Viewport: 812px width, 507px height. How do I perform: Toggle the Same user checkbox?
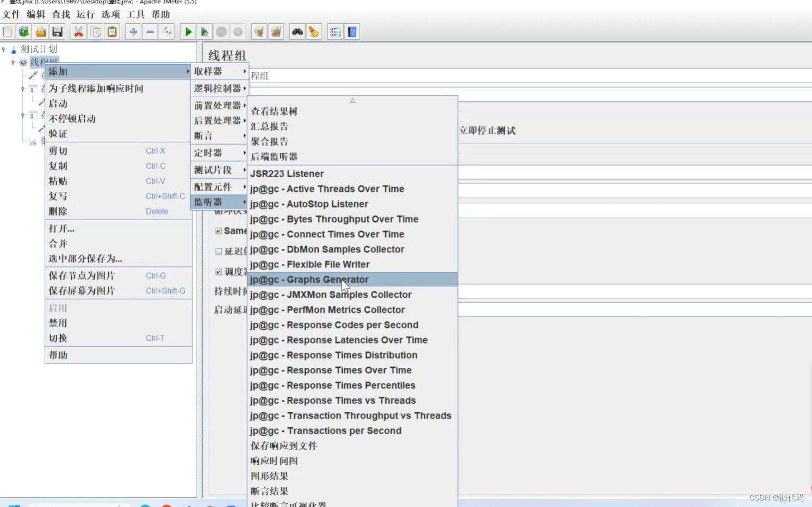219,231
